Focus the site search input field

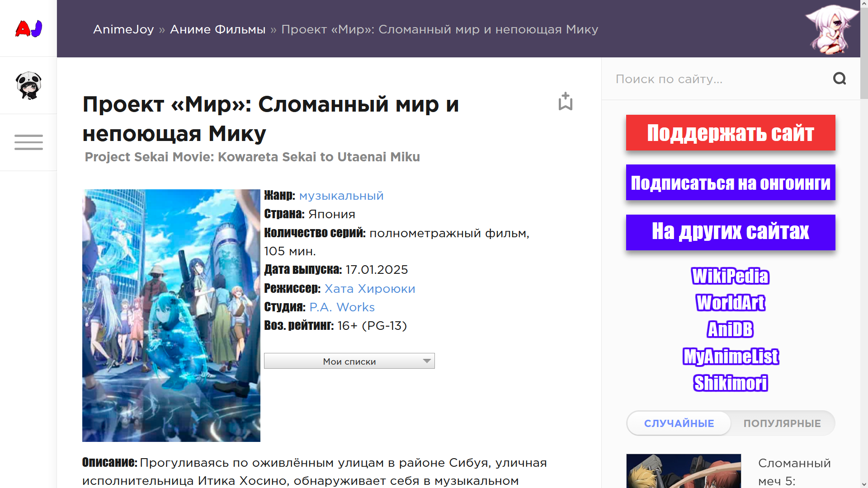click(x=719, y=79)
